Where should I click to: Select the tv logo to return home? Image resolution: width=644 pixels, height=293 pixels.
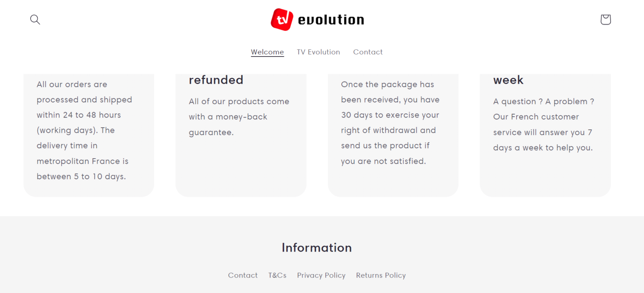click(282, 19)
